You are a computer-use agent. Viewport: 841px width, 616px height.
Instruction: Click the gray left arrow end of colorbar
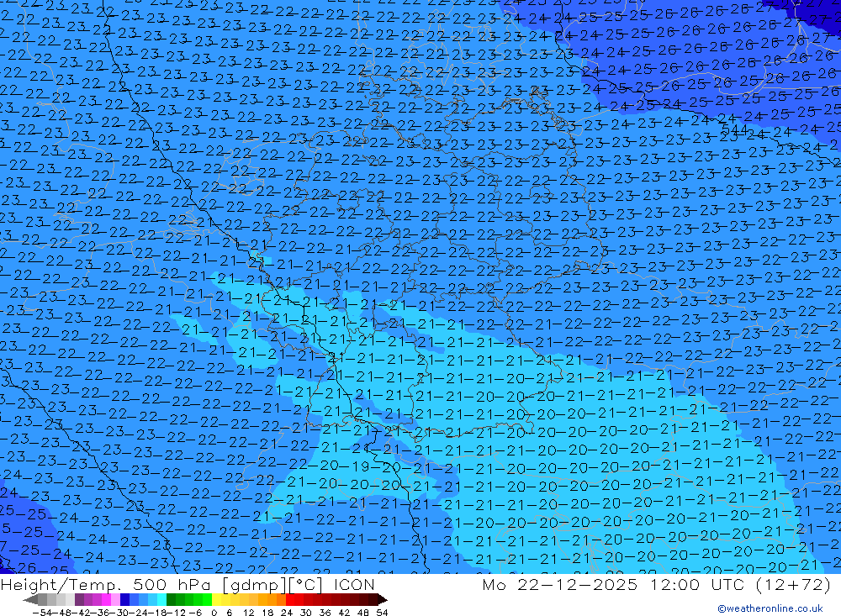click(30, 599)
